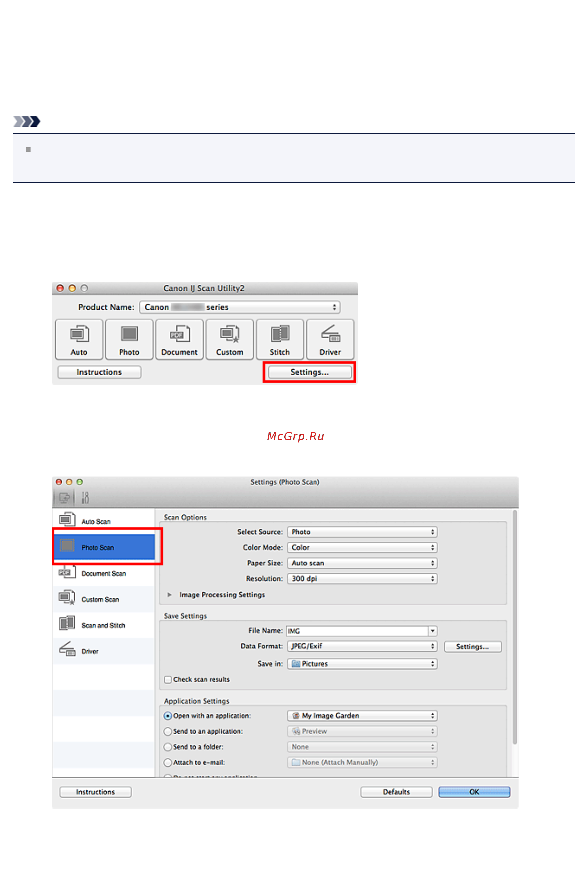The image size is (588, 872).
Task: Zoom the Settings (Photo Scan) window
Action: point(80,482)
